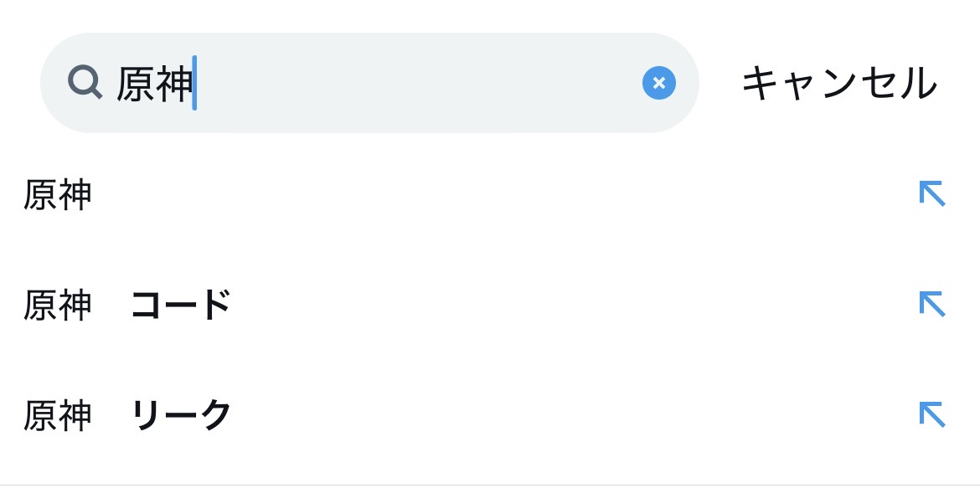
Task: Select the first suggestion 原神
Action: pyautogui.click(x=58, y=195)
